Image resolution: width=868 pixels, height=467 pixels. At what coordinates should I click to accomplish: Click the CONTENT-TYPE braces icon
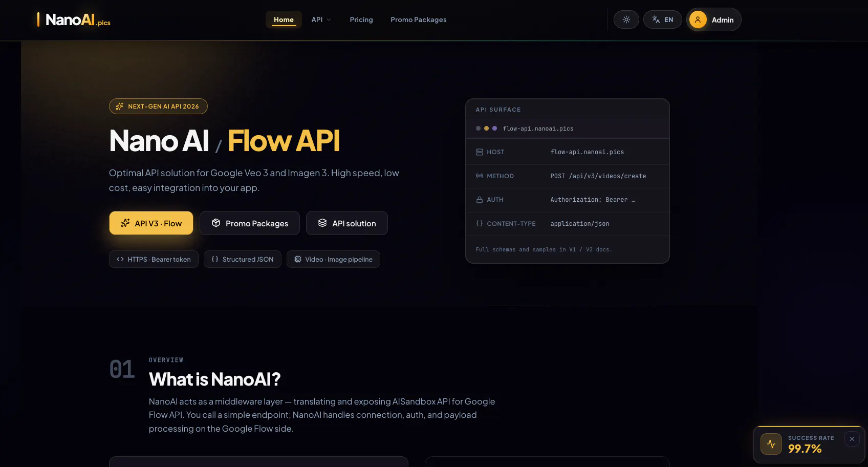[480, 223]
